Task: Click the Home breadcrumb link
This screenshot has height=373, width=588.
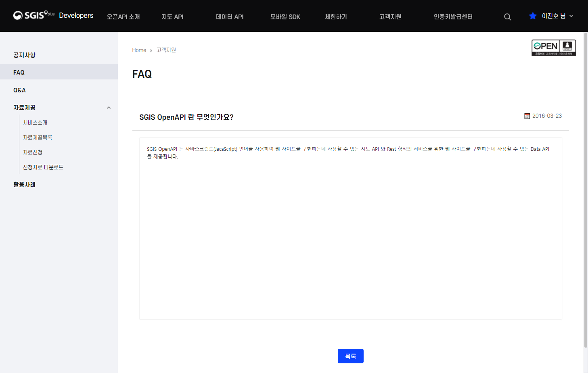Action: pos(139,50)
